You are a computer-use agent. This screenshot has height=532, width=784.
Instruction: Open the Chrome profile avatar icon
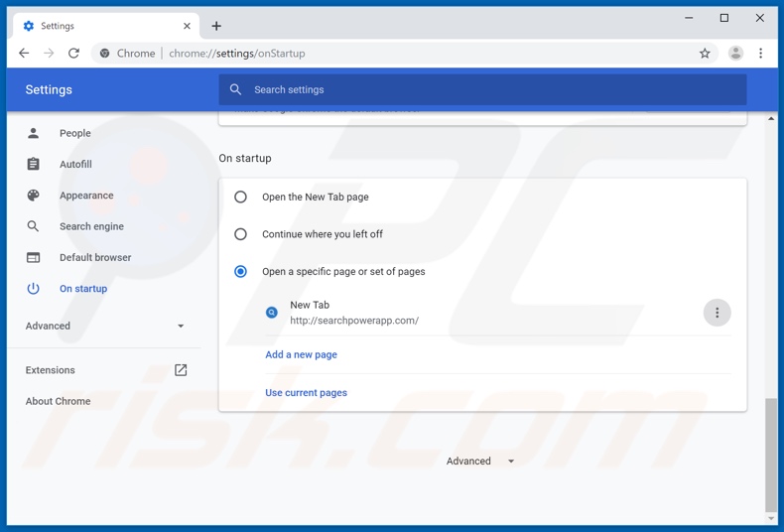click(735, 54)
